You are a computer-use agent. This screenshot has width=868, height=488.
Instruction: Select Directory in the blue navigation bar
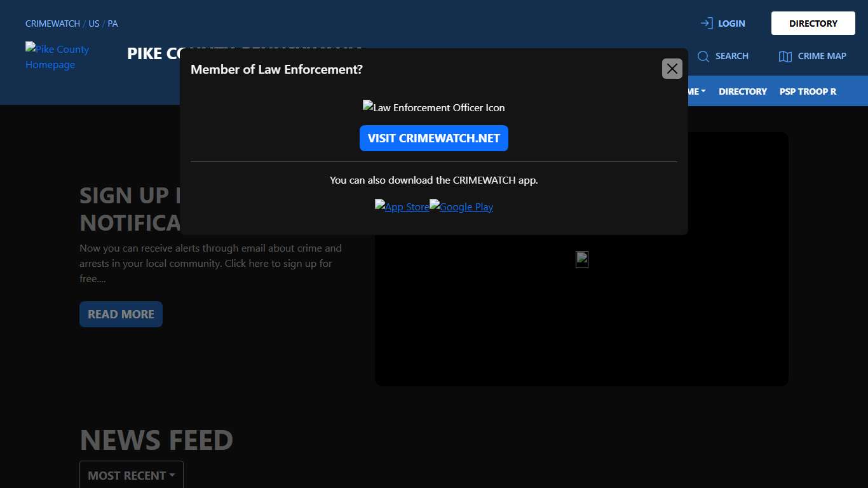click(742, 91)
